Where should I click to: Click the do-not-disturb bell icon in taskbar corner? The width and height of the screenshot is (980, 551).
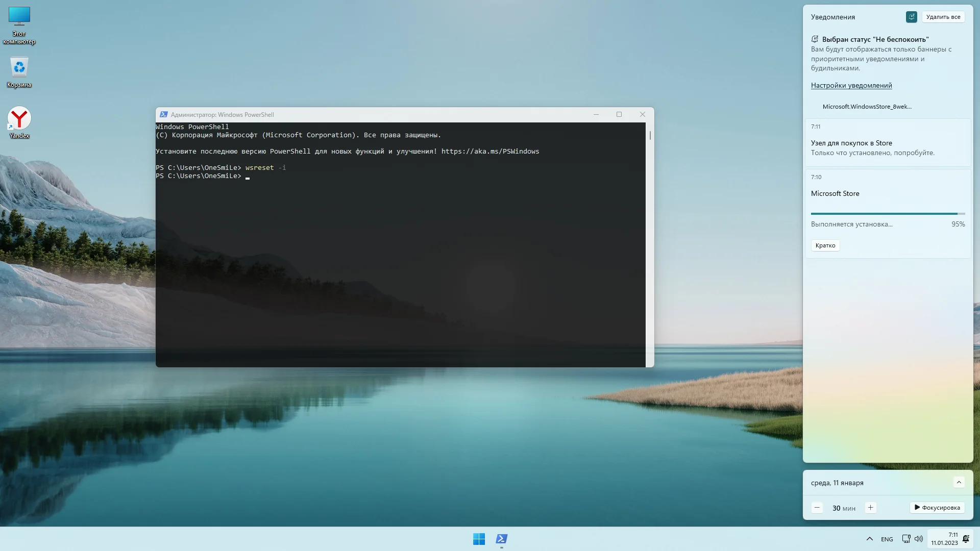coord(966,539)
